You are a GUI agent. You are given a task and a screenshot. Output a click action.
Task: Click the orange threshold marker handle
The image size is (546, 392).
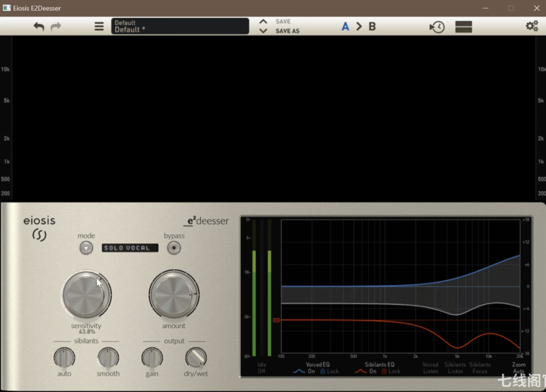276,320
